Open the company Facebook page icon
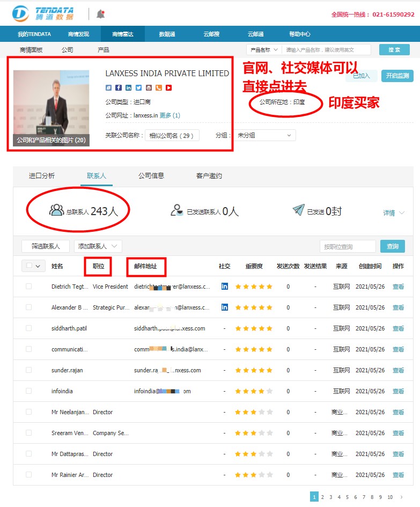The height and width of the screenshot is (507, 420). (x=119, y=87)
